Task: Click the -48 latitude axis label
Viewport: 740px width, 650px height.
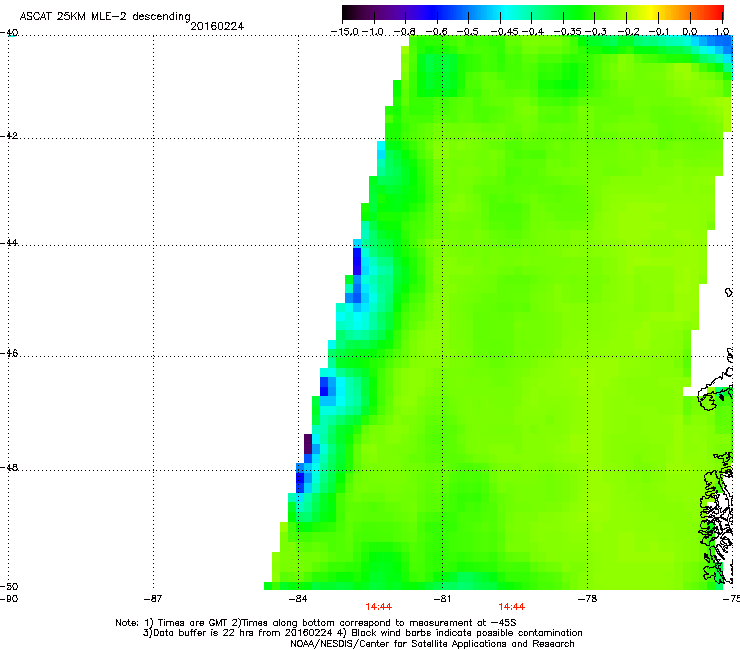Action: point(9,468)
